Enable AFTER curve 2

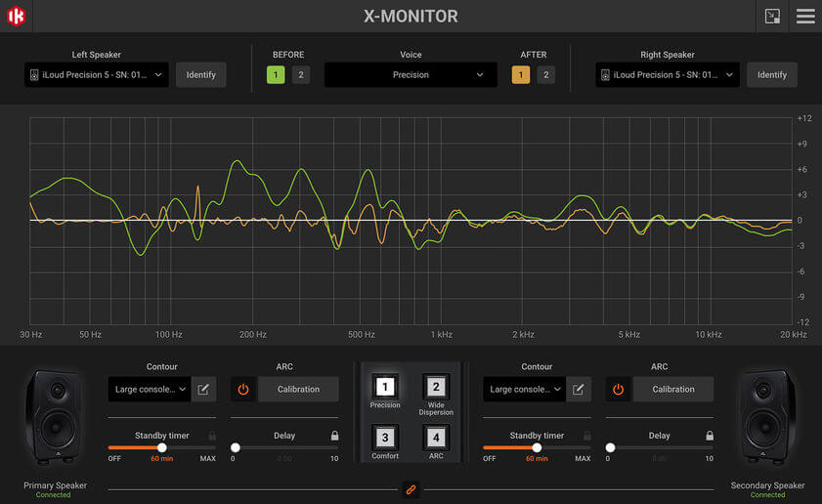[x=545, y=75]
